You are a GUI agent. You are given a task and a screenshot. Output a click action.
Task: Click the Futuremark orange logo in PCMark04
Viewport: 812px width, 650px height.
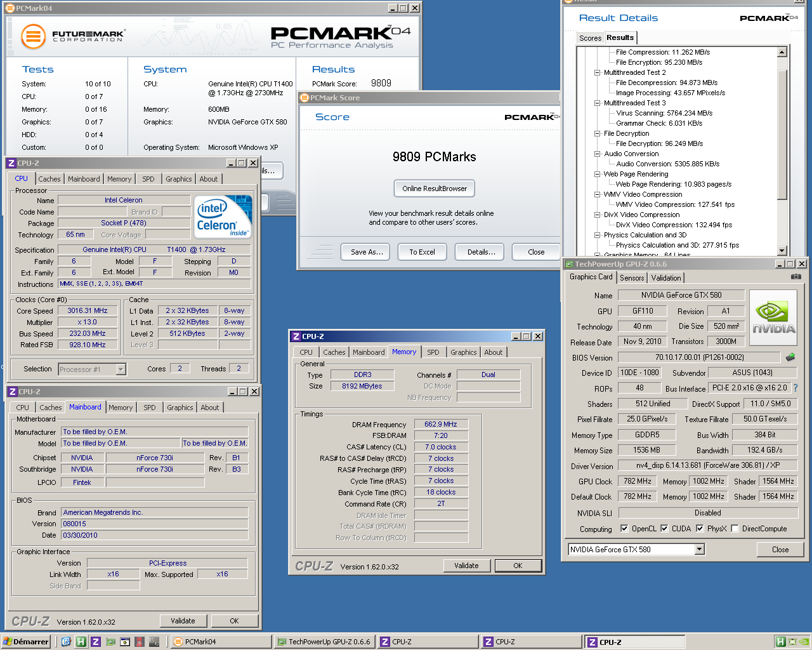coord(33,36)
